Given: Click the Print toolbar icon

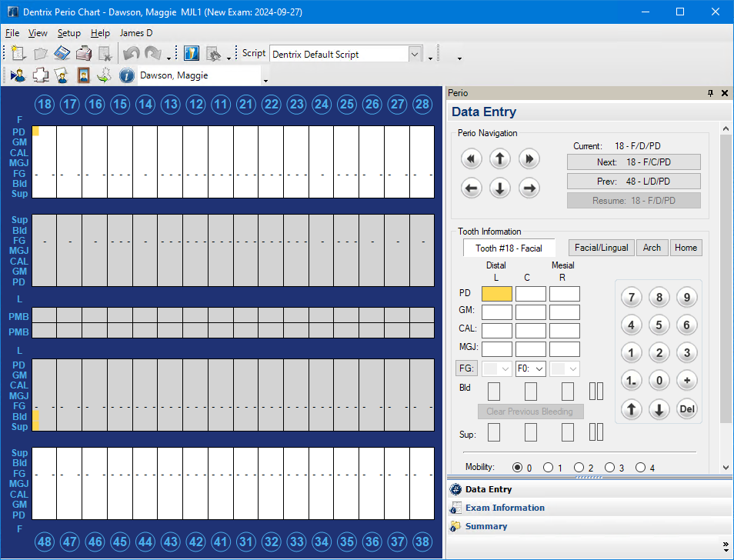Looking at the screenshot, I should (x=84, y=54).
